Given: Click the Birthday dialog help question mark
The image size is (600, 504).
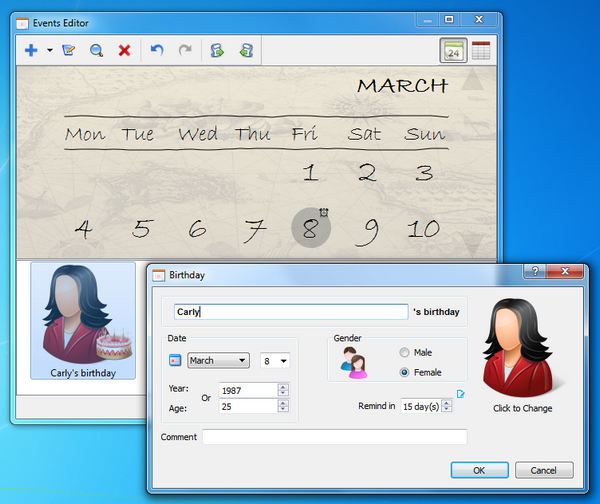Looking at the screenshot, I should (x=535, y=271).
